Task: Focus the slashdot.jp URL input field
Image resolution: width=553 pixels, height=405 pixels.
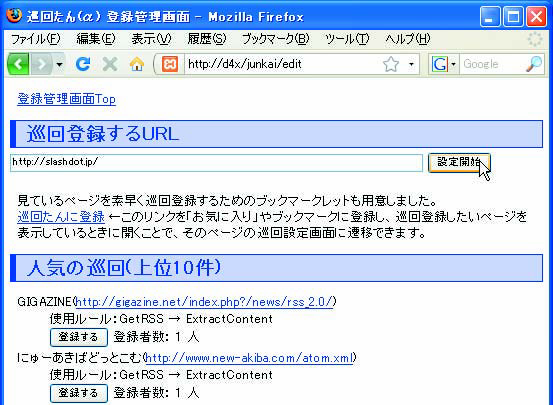Action: coord(217,163)
